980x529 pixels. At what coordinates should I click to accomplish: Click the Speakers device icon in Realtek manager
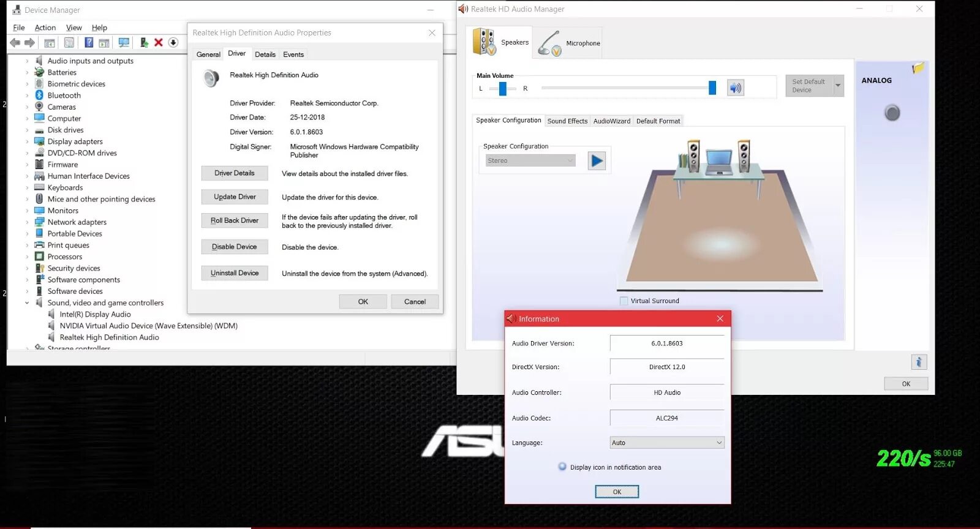pos(484,42)
